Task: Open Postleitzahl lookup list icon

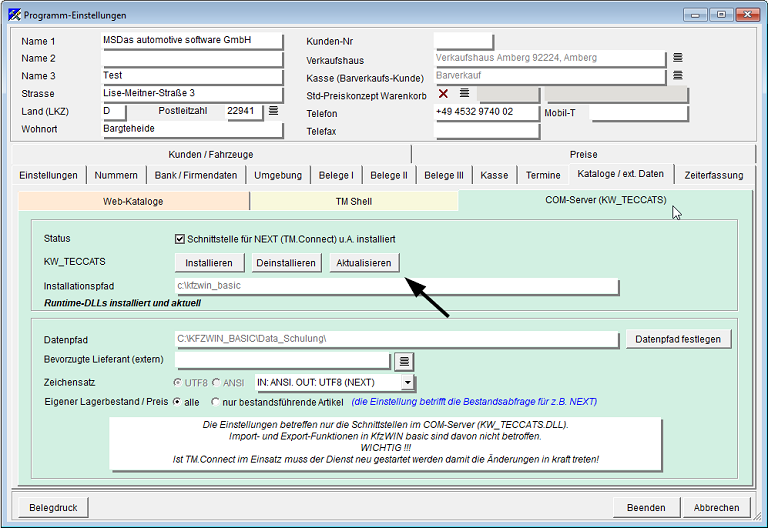Action: point(273,111)
